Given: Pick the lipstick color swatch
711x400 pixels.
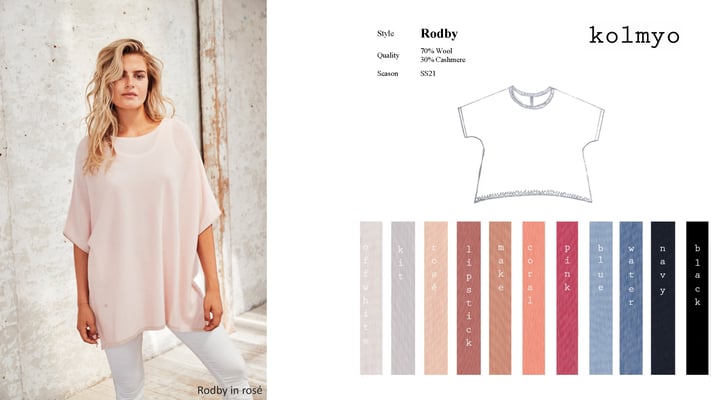Looking at the screenshot, I should coord(468,298).
